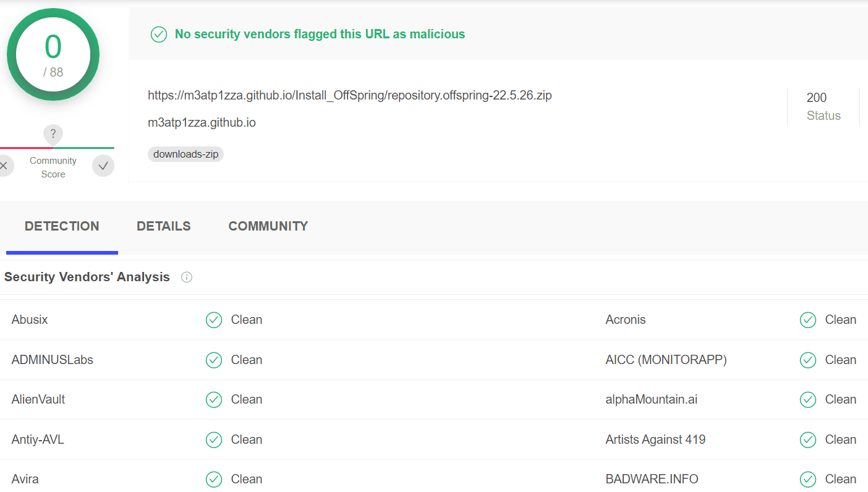Click the 0 / 88 detection score circle
The image size is (868, 492).
[x=53, y=55]
